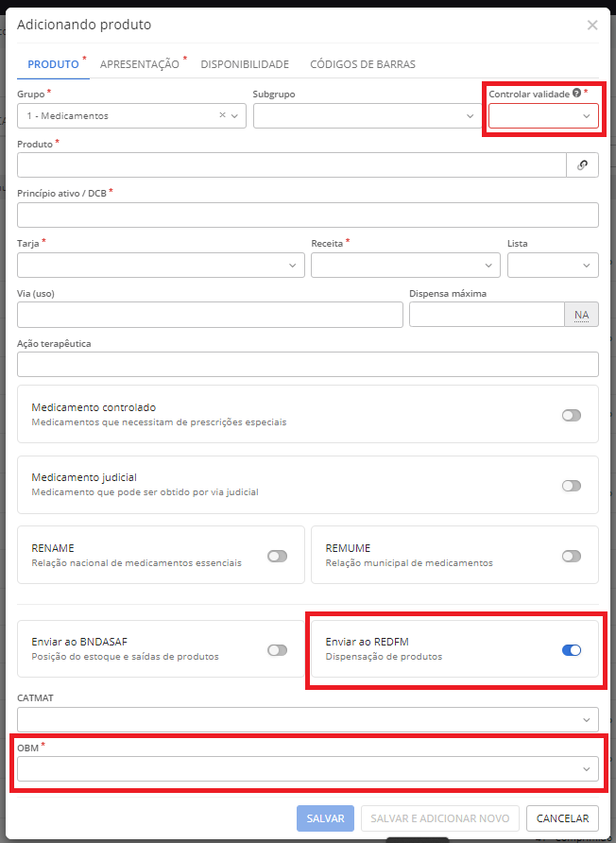
Task: Switch on Enviar ao BNDASAF
Action: click(x=277, y=649)
